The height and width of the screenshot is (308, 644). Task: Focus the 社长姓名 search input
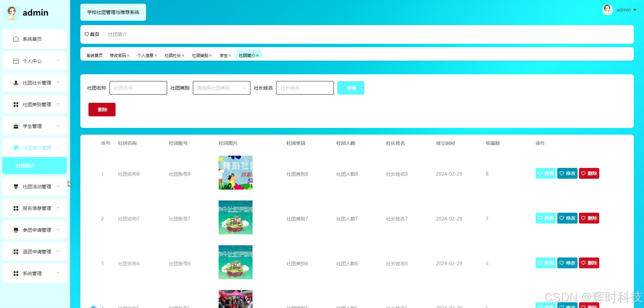pos(305,88)
